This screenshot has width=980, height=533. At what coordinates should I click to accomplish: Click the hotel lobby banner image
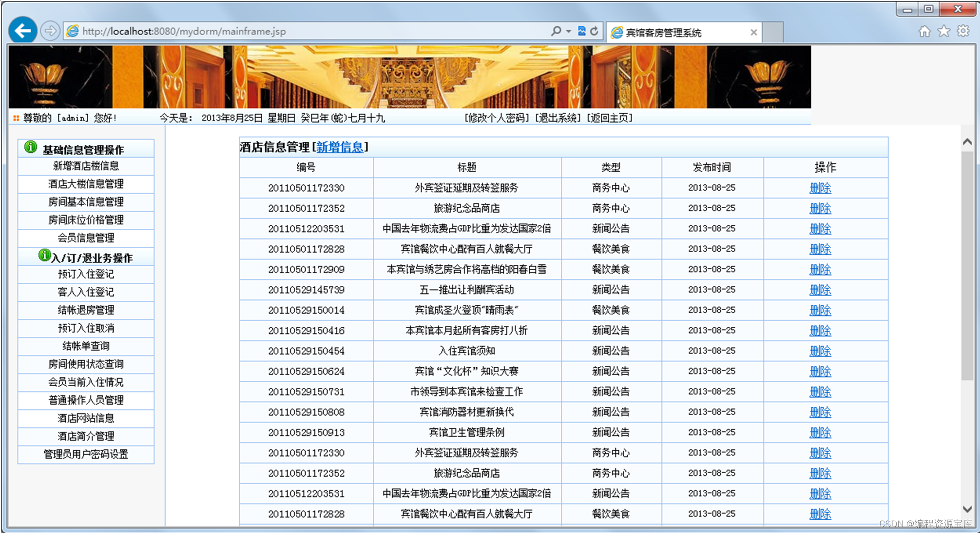pos(410,77)
